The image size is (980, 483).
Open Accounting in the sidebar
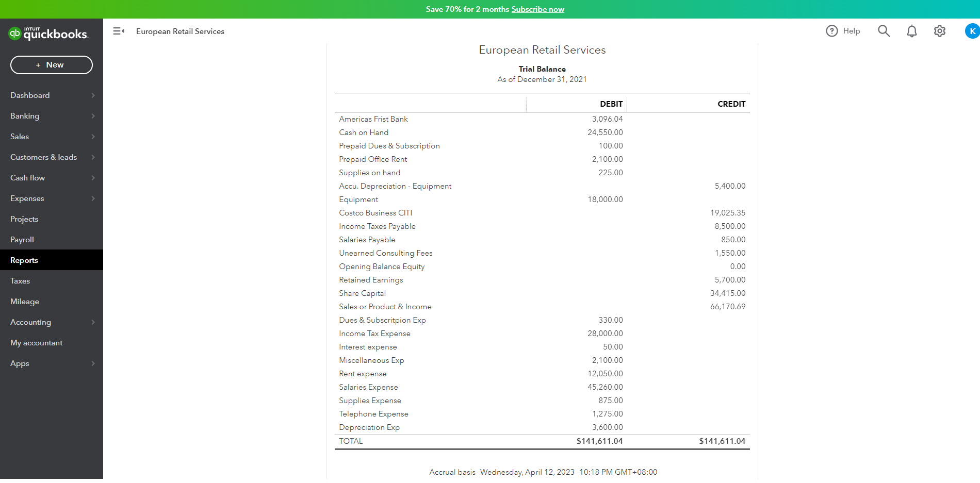[x=30, y=322]
